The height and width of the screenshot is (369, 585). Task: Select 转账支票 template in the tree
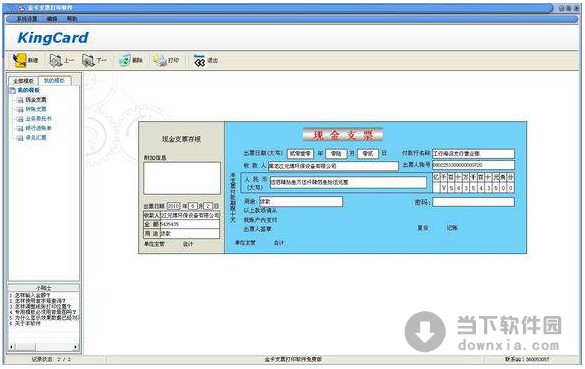tap(36, 109)
